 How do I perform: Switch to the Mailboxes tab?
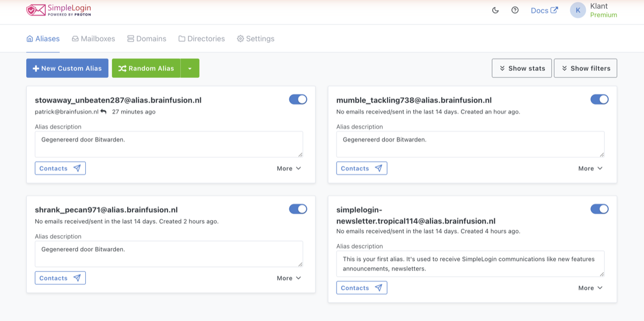coord(93,39)
